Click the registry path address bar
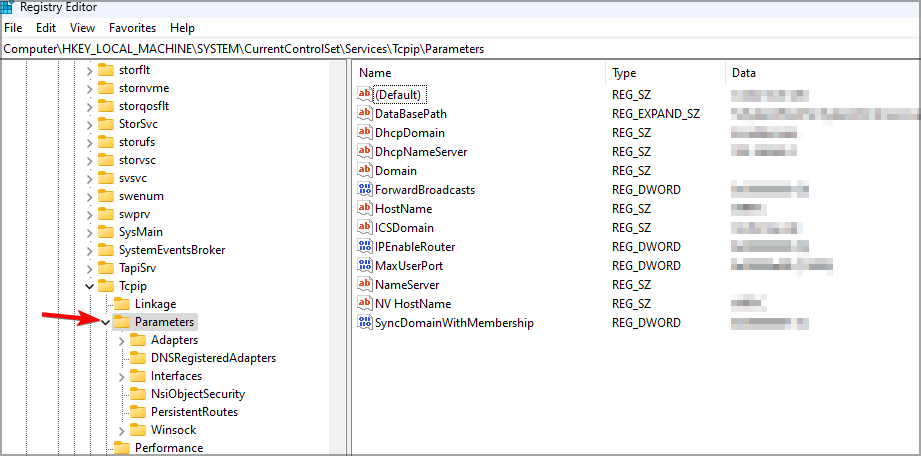Screen dimensions: 921x456 coord(460,49)
